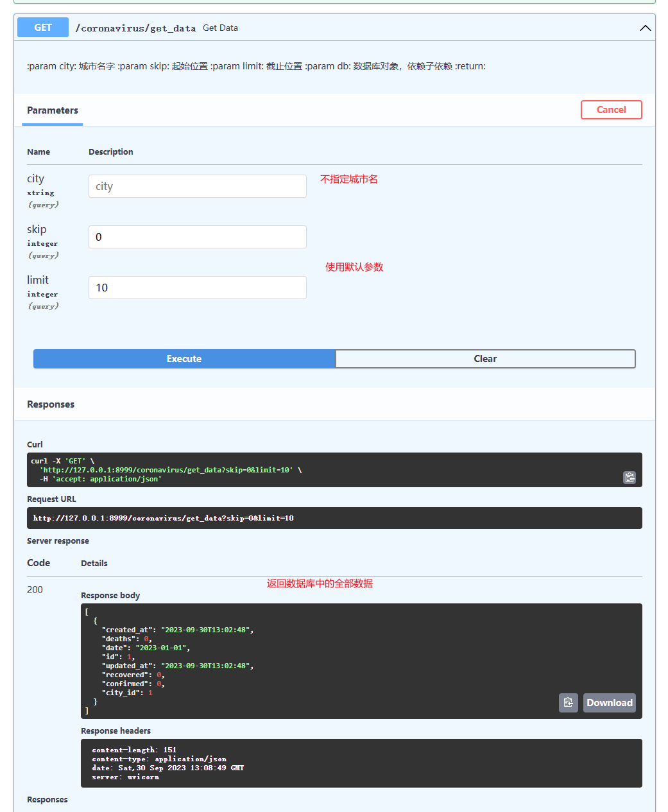
Task: Click the "id": 1 line
Action: pyautogui.click(x=118, y=657)
